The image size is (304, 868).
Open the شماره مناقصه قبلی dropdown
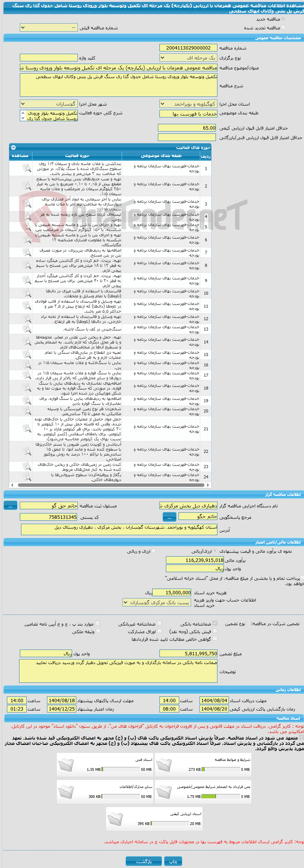[x=48, y=28]
